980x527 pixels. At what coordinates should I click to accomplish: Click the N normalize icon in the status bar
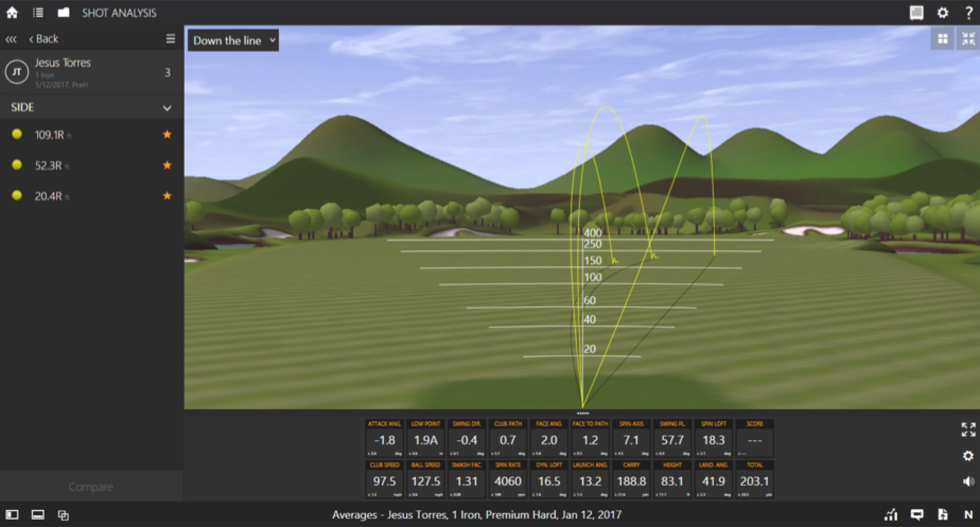coord(968,515)
